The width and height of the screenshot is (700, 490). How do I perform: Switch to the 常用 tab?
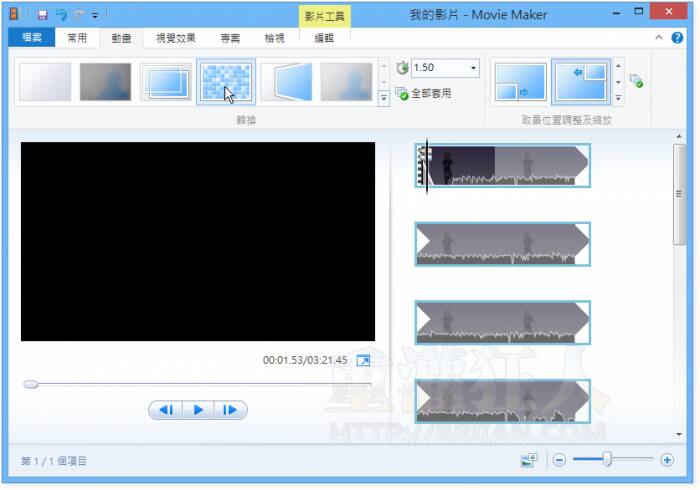[x=77, y=38]
